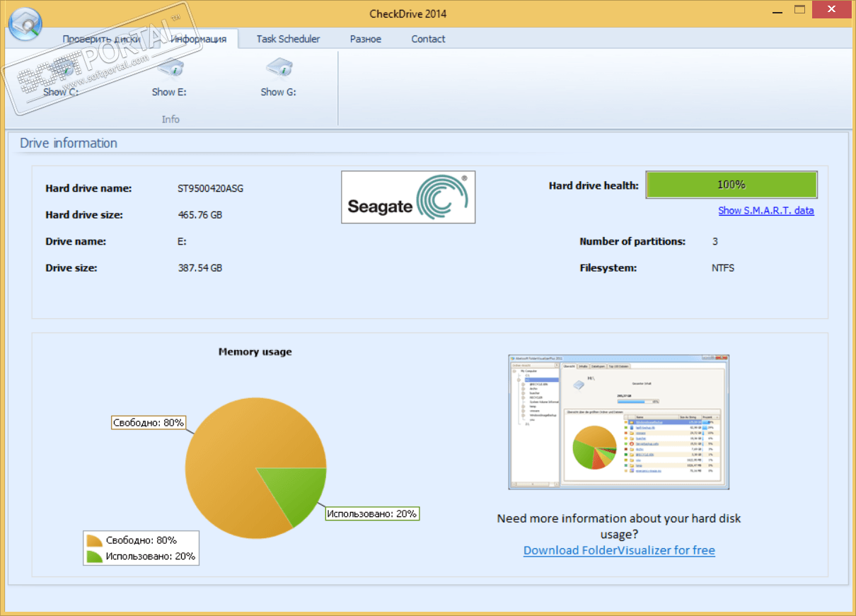Viewport: 856px width, 616px height.
Task: Click the Drive information section header
Action: [x=69, y=143]
